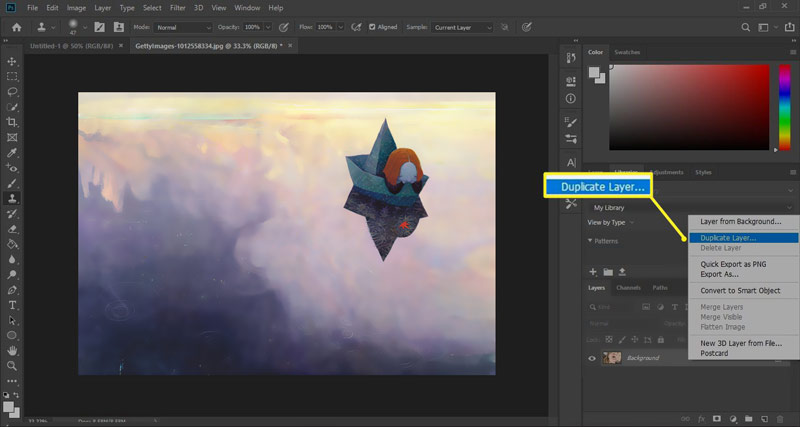Screen dimensions: 800x427
Task: Open the Mode dropdown set to Normal
Action: 185,27
